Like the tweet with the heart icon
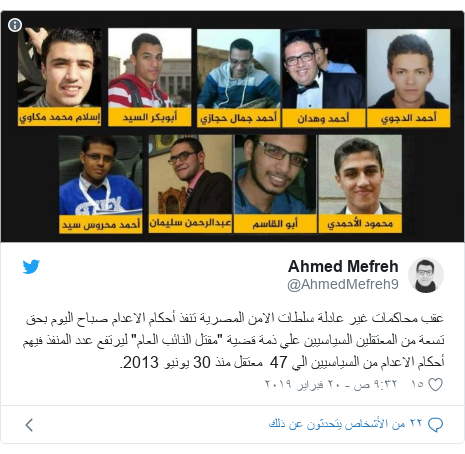This screenshot has height=454, width=465. tap(435, 384)
